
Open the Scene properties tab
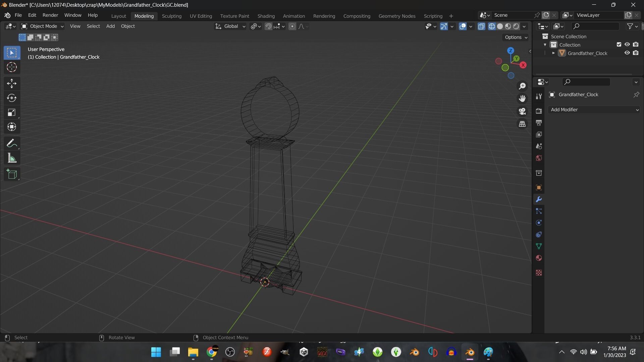pos(539,146)
